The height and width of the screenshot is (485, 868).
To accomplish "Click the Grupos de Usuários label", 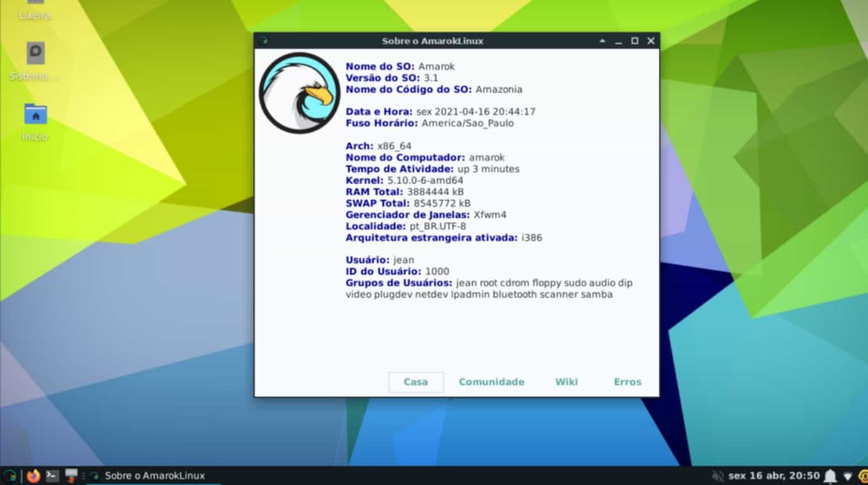I will (x=399, y=282).
